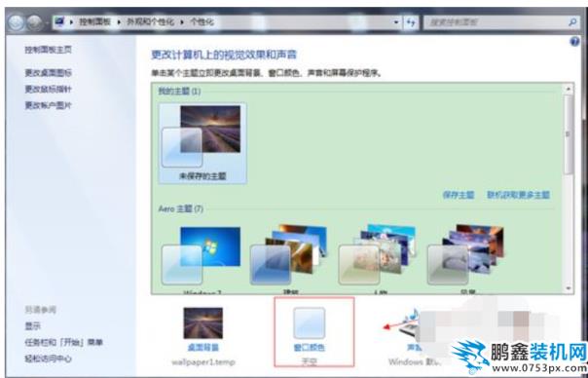The height and width of the screenshot is (378, 588).
Task: Select the 未保存的主题 theme thumbnail
Action: coord(202,143)
